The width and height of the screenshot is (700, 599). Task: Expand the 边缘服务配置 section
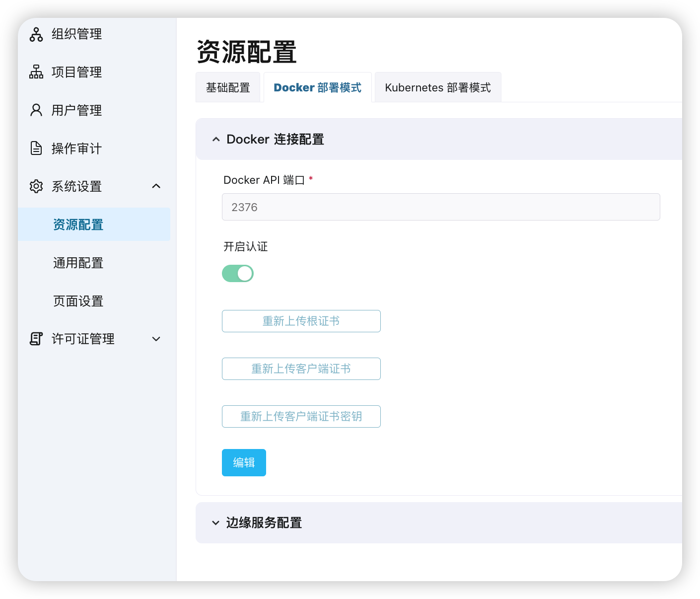tap(216, 523)
